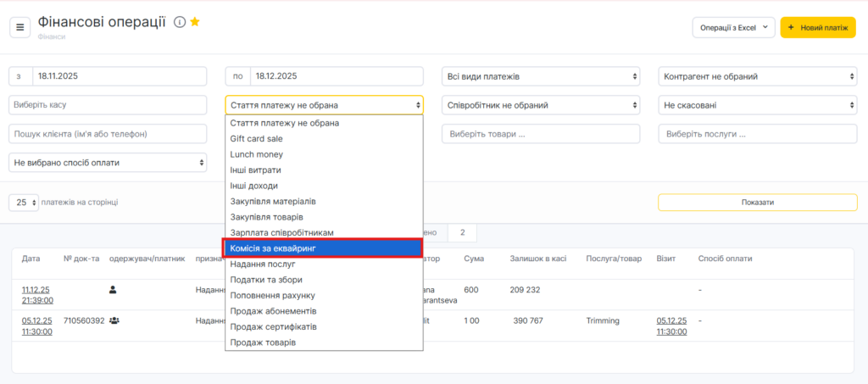The height and width of the screenshot is (384, 868).
Task: Click the single-person icon in the first row
Action: pyautogui.click(x=113, y=291)
